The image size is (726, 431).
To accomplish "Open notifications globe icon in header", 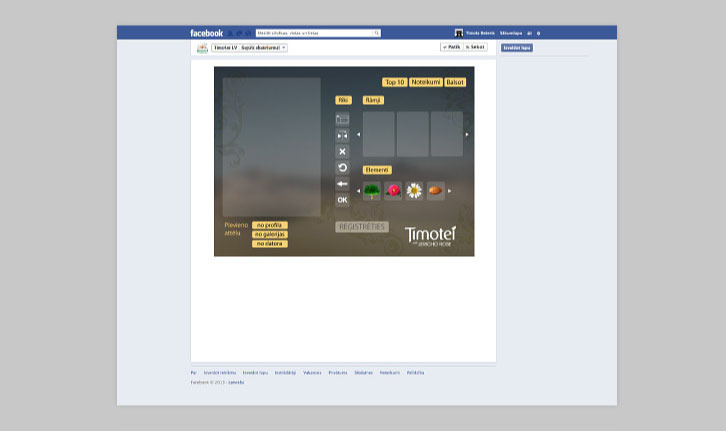I will coord(248,33).
